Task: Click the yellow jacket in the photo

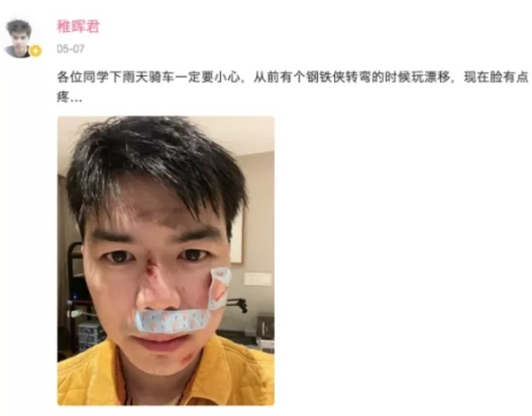Action: pyautogui.click(x=166, y=373)
